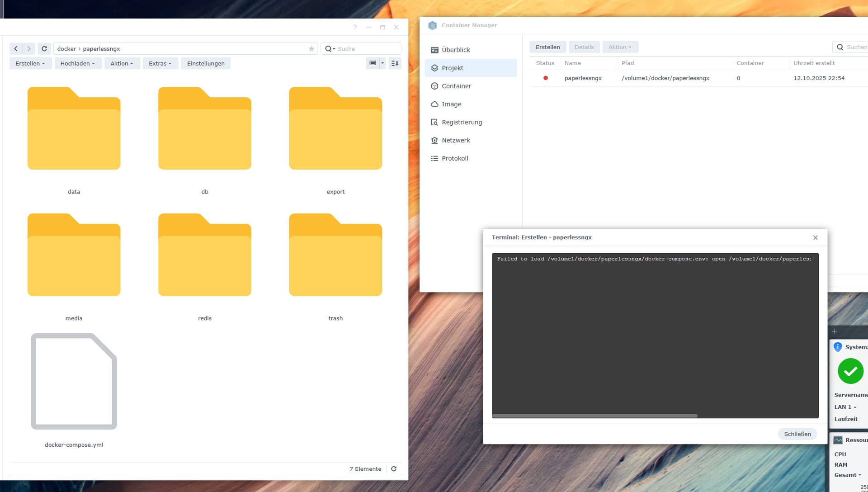The width and height of the screenshot is (868, 492).
Task: Reload the file list from the status bar
Action: coord(394,469)
